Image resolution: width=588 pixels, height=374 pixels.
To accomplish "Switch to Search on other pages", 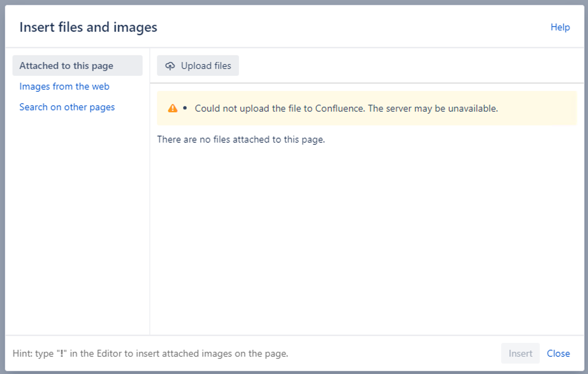I will [67, 107].
